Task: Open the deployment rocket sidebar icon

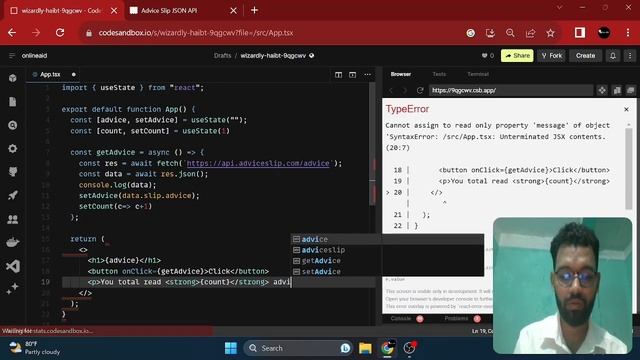Action: [13, 196]
